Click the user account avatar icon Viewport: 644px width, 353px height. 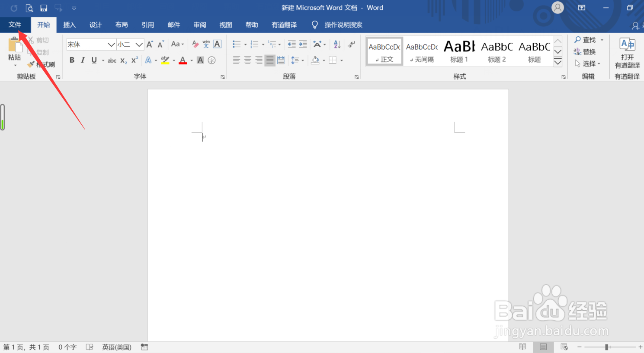click(558, 8)
